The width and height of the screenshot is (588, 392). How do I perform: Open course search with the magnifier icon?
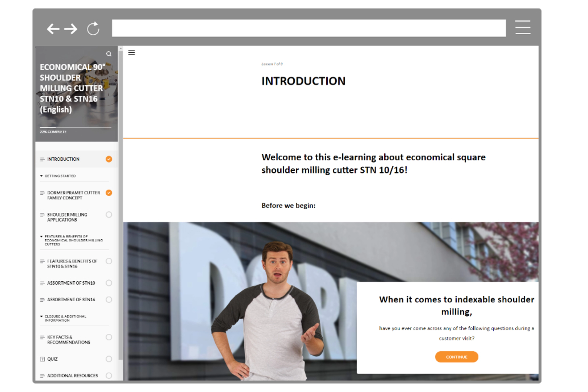coord(109,54)
